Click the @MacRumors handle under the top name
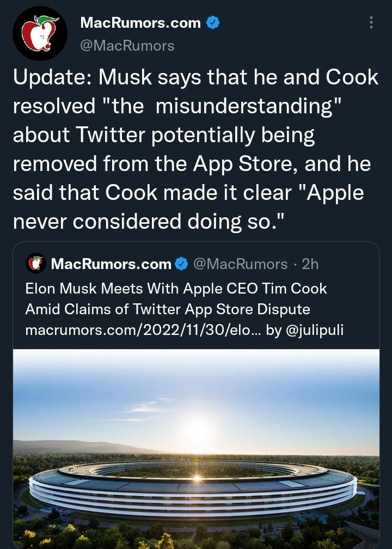The height and width of the screenshot is (549, 392). coord(127,46)
